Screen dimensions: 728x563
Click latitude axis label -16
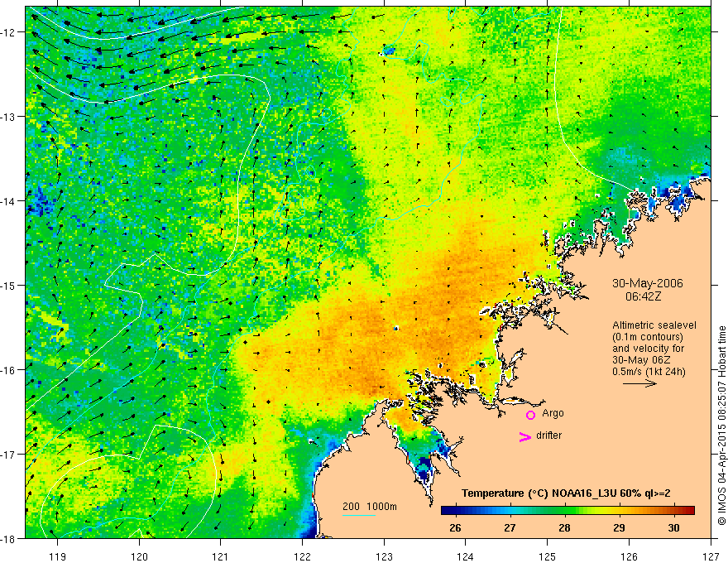coord(8,370)
